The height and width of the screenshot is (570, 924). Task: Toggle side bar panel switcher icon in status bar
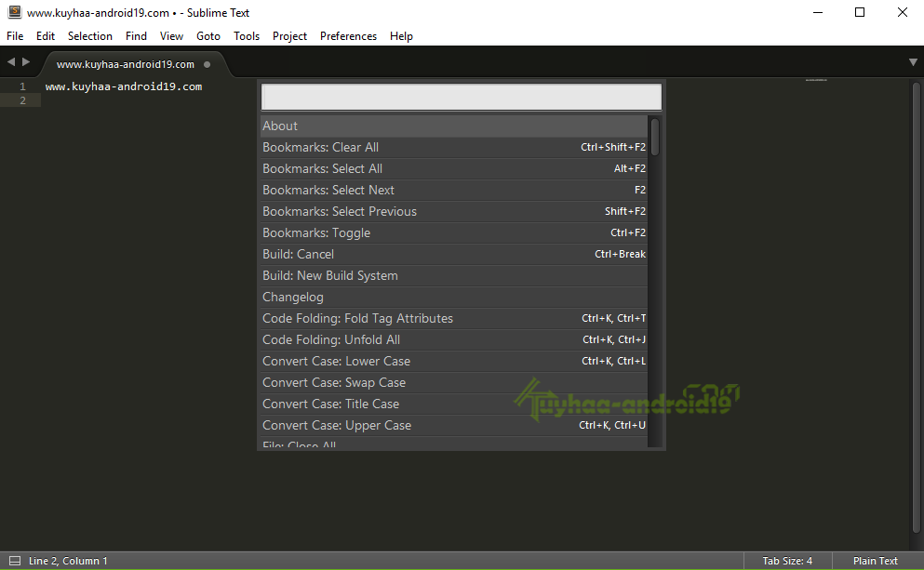coord(15,561)
